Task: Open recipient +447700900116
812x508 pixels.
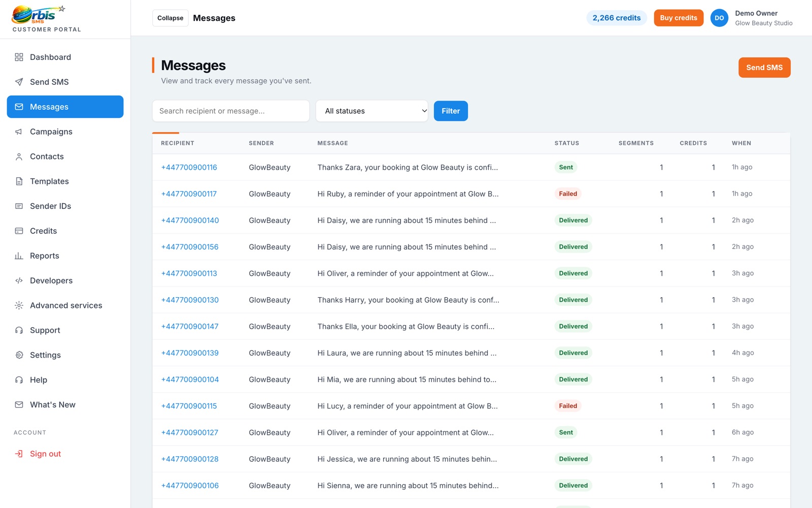Action: pyautogui.click(x=189, y=167)
